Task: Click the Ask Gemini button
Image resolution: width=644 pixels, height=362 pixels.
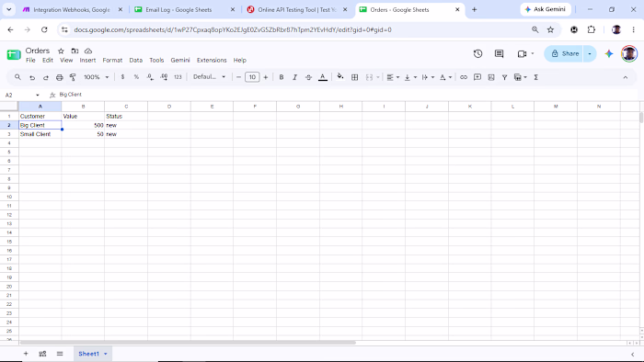Action: [546, 9]
